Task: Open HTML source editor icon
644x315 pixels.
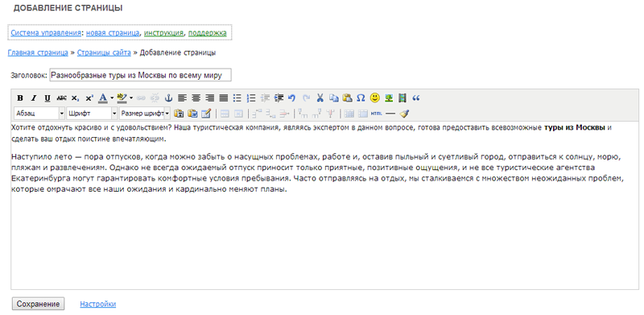Action: coord(376,113)
